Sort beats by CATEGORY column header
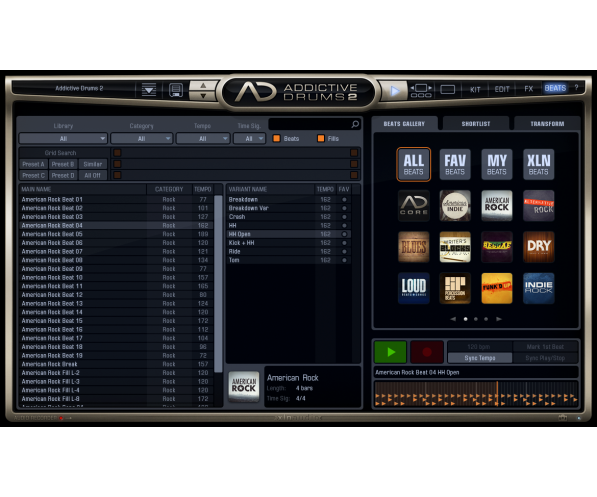The height and width of the screenshot is (497, 597). click(x=169, y=189)
